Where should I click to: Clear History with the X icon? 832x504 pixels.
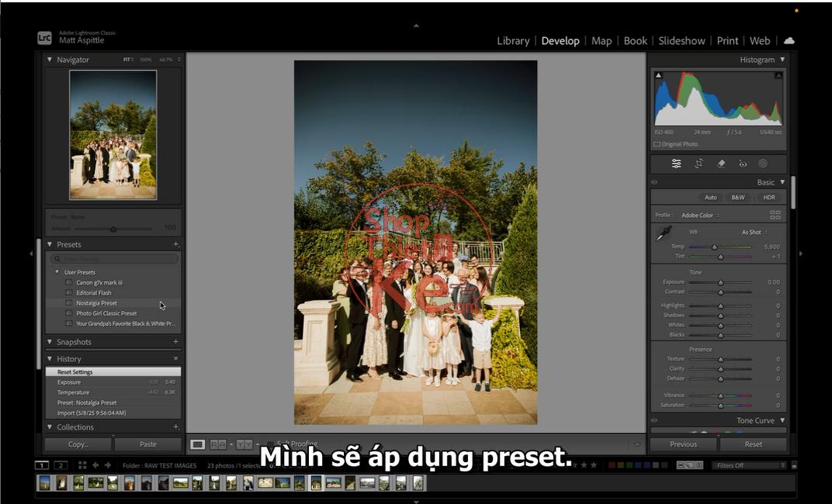pyautogui.click(x=175, y=359)
